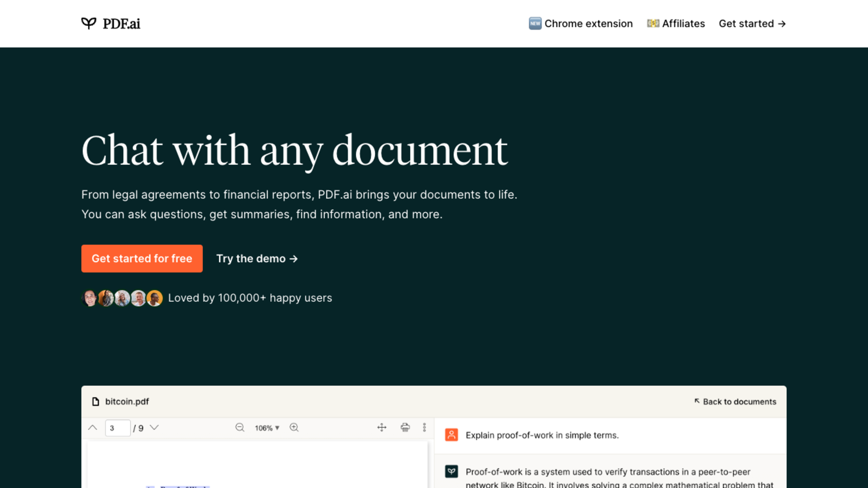This screenshot has height=488, width=868.
Task: Click Get started in the header
Action: [752, 23]
